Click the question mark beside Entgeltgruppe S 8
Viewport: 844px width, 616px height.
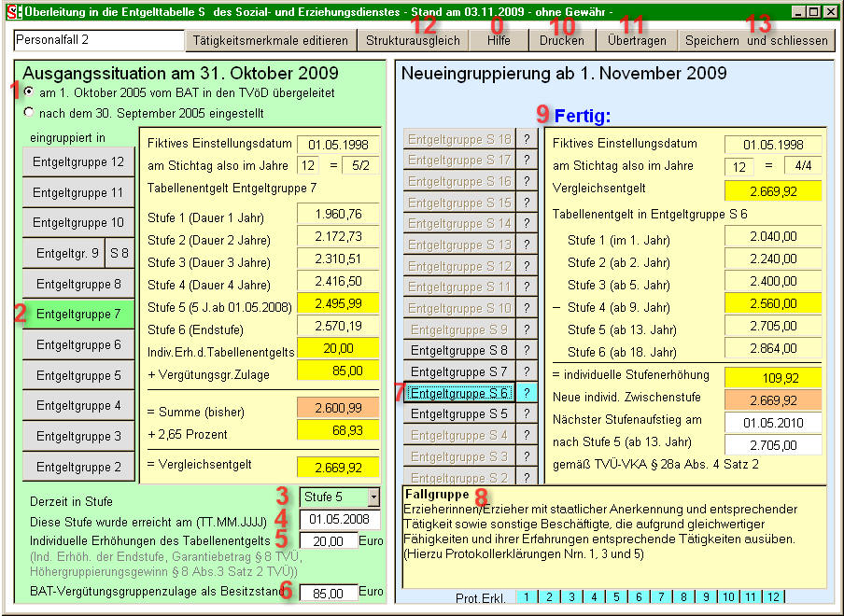526,350
